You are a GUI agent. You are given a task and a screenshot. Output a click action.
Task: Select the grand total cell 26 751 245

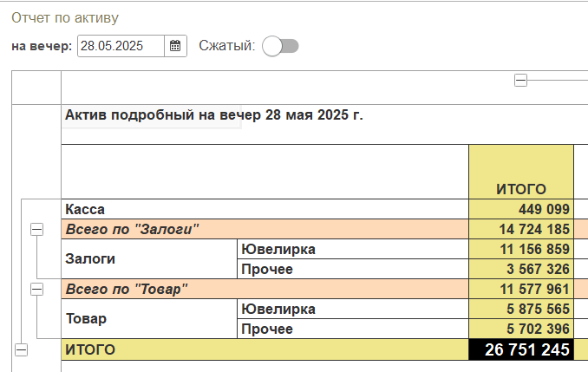click(x=521, y=349)
